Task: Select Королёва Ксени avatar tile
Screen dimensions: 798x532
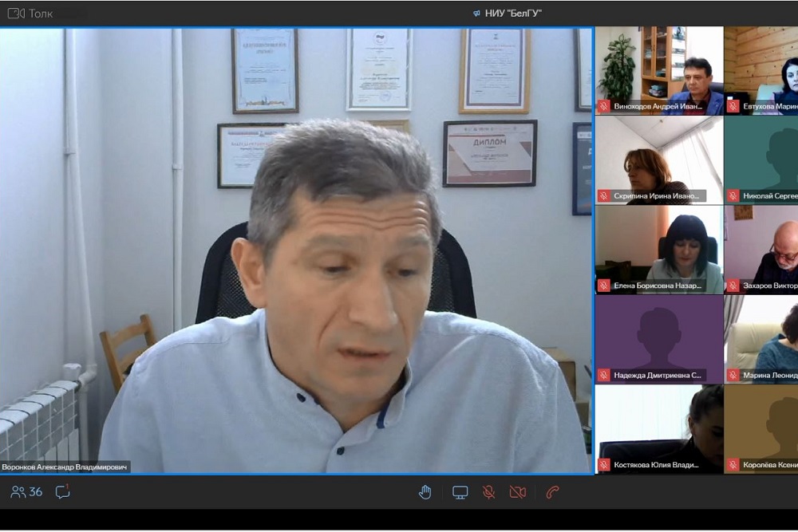Action: pos(761,429)
